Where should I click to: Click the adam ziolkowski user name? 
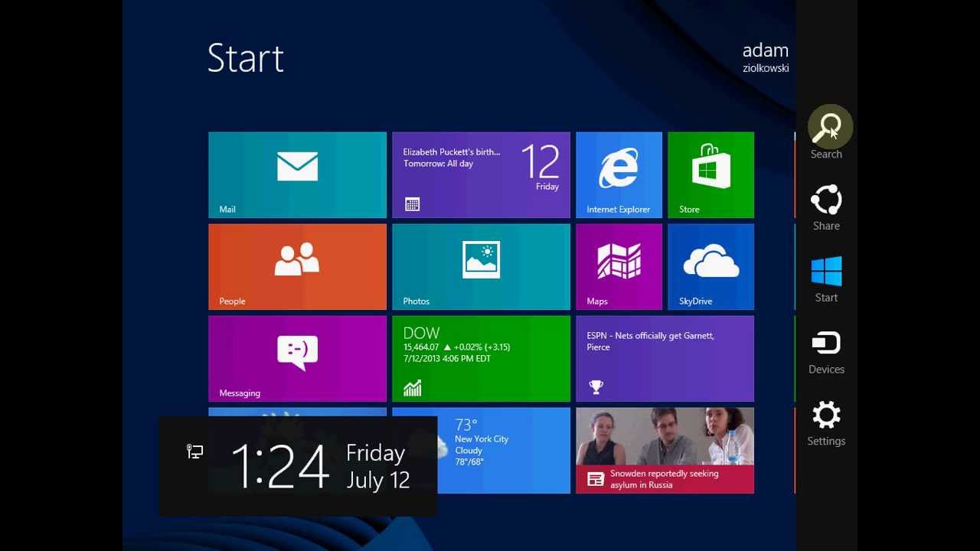tap(765, 57)
